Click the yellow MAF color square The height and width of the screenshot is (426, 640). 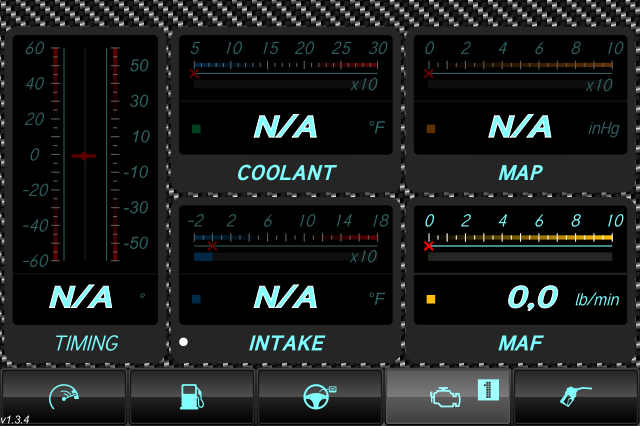431,299
